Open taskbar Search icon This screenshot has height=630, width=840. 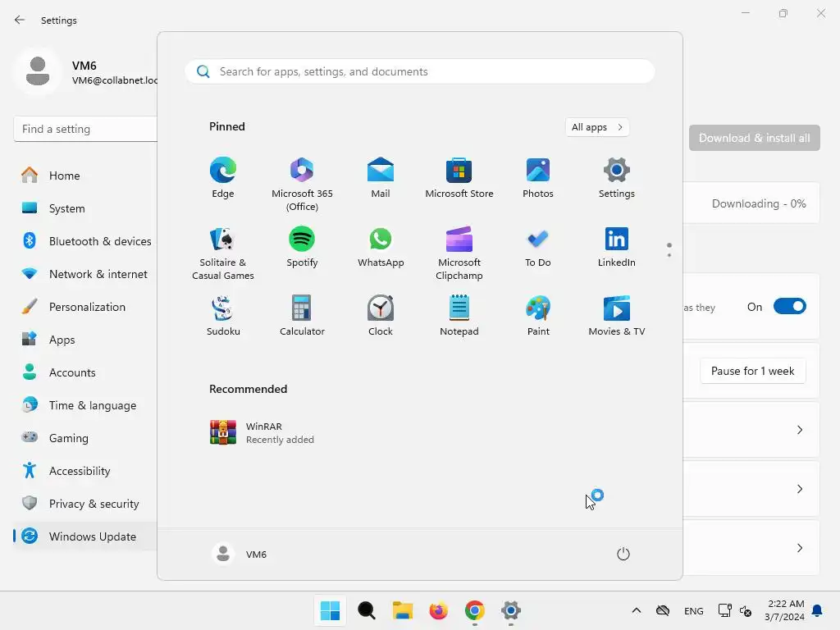click(x=367, y=610)
